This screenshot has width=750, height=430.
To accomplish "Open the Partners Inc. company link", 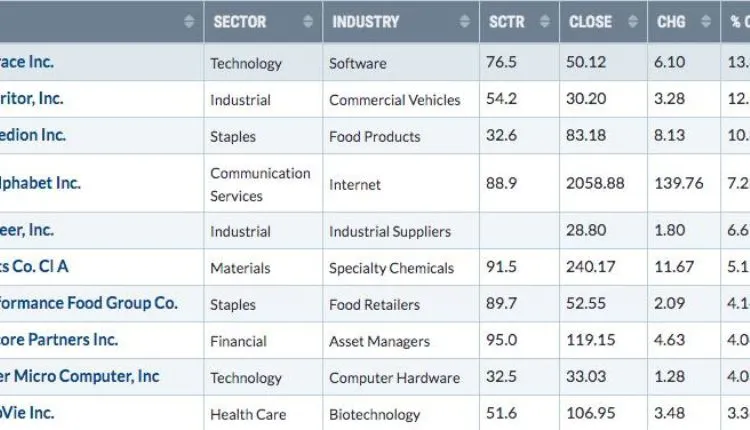I will [x=60, y=339].
